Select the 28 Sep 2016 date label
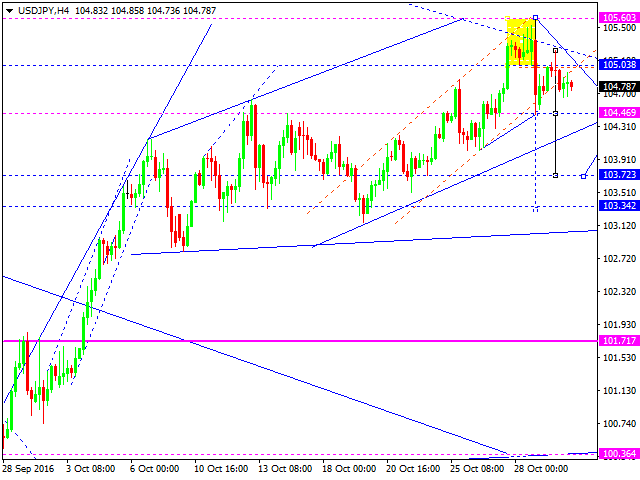The image size is (640, 480). click(29, 469)
